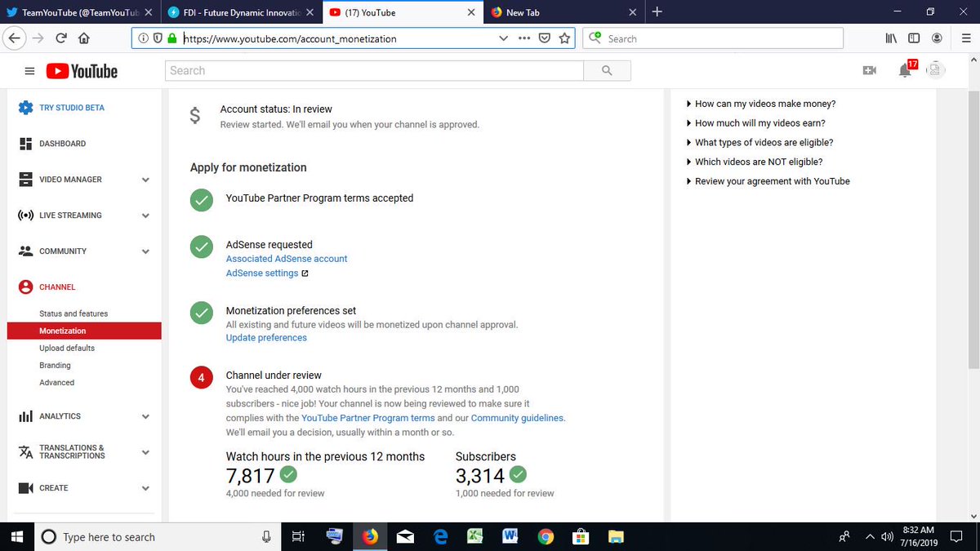Click the create video camera icon
The image size is (980, 551).
tap(869, 71)
